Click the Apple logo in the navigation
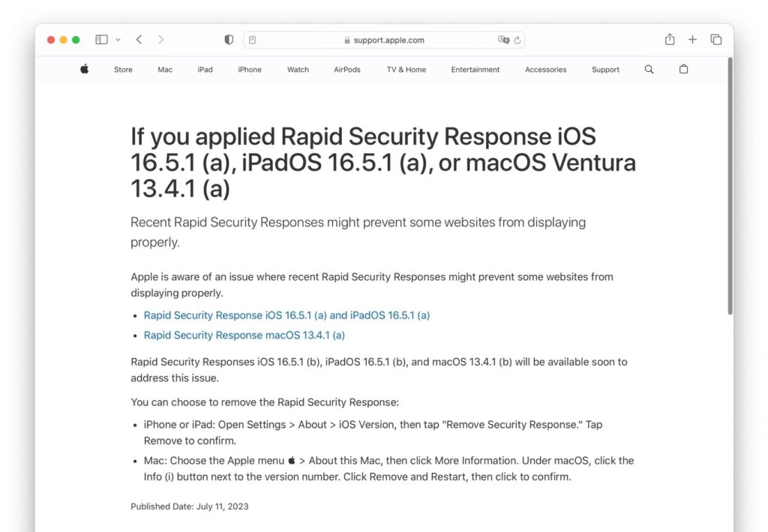This screenshot has height=532, width=768. click(84, 69)
